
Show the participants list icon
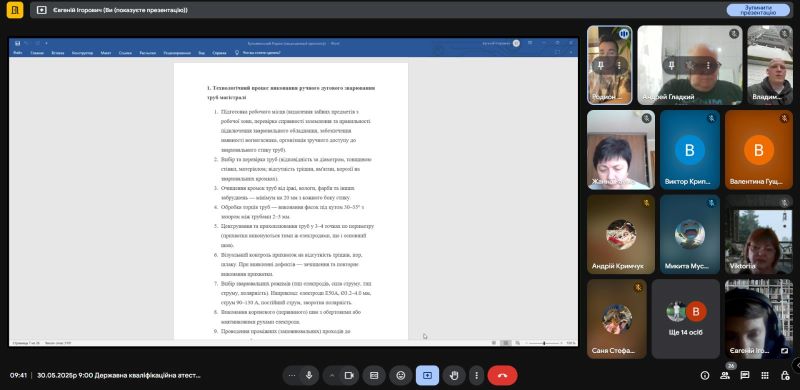point(725,375)
